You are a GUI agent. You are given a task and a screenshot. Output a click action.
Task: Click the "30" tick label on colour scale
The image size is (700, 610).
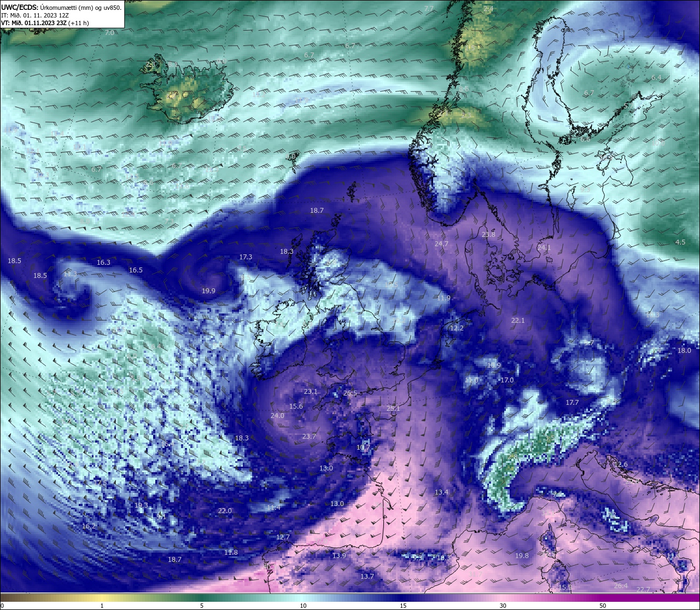point(503,606)
